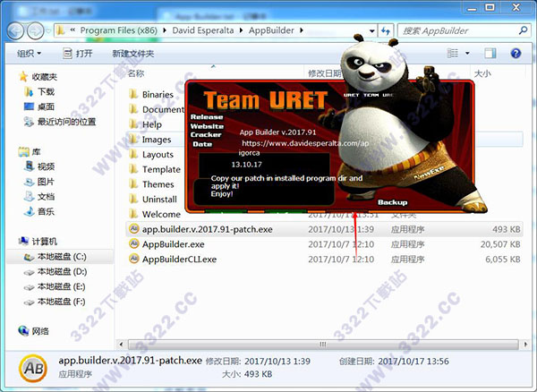Click the search magnifier icon
Image resolution: width=537 pixels, height=392 pixels.
coord(523,30)
